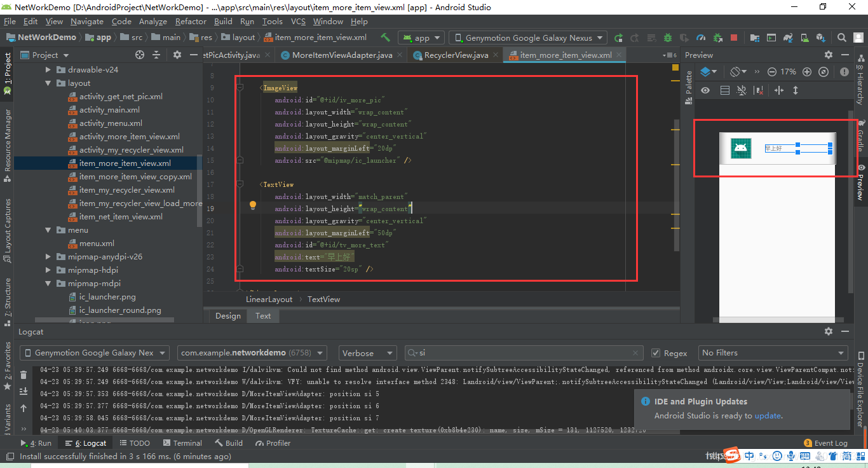This screenshot has width=868, height=468.
Task: Open the No Filters dropdown
Action: [x=772, y=352]
